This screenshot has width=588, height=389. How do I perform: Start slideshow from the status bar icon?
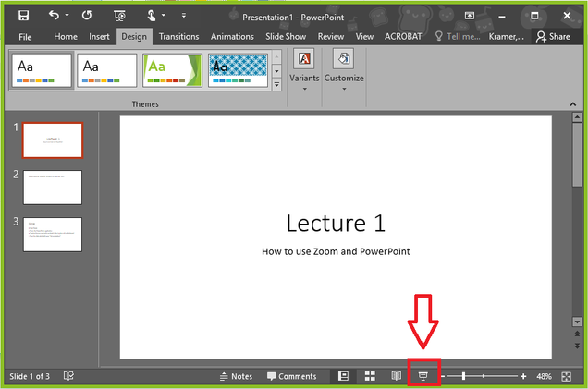(x=423, y=376)
